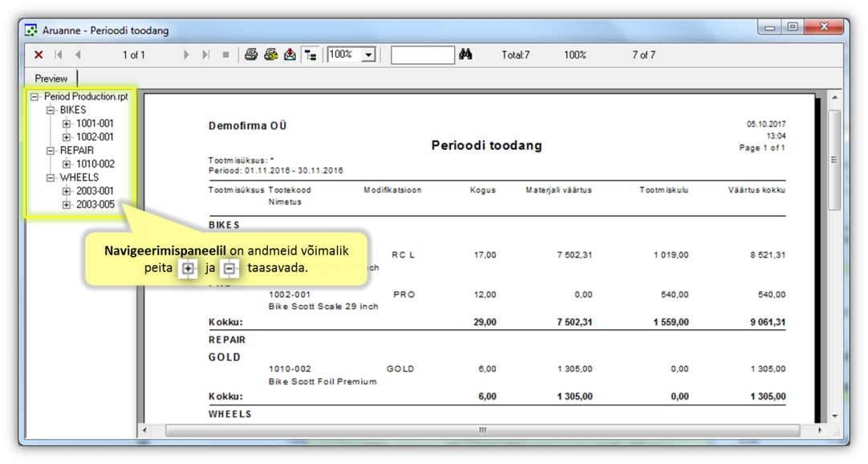Screen dimensions: 868x464
Task: Select the BIKES label in the tree
Action: [x=73, y=110]
